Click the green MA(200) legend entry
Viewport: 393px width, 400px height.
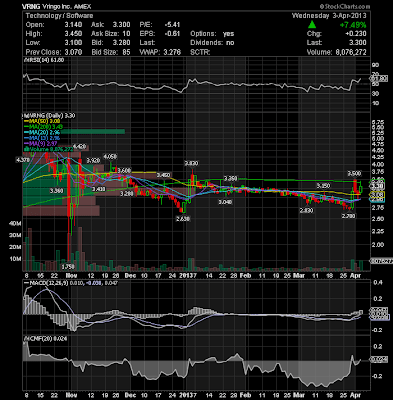click(43, 127)
